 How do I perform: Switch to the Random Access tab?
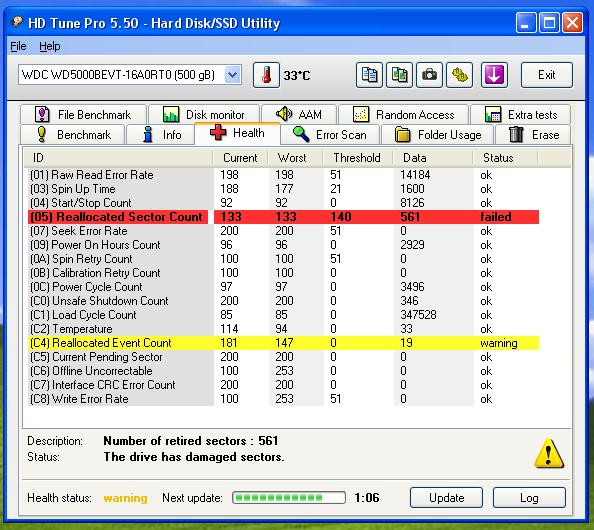click(x=403, y=114)
